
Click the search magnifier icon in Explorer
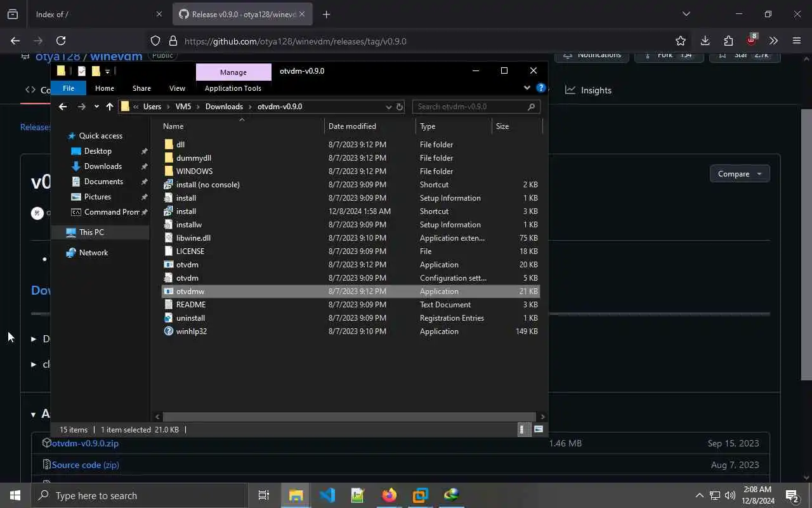[x=532, y=107]
